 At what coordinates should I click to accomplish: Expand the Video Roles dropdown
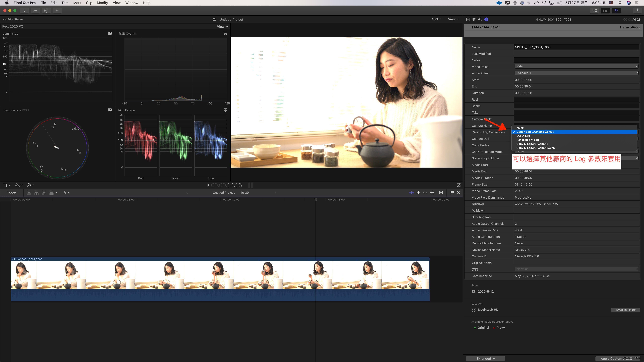576,66
